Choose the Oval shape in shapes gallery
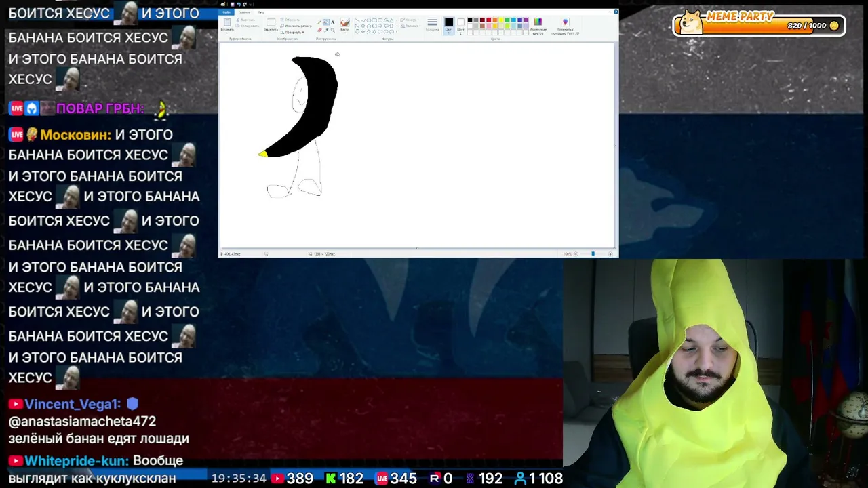The width and height of the screenshot is (868, 488). [x=369, y=21]
